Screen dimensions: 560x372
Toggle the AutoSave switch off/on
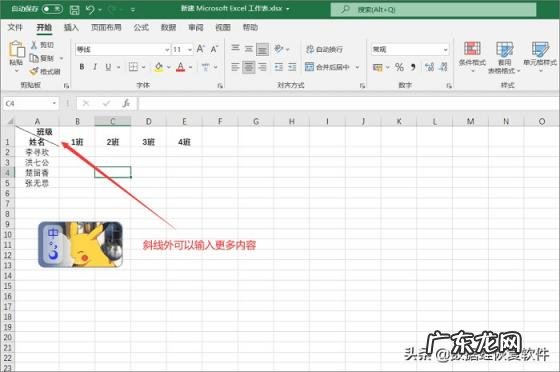pos(52,9)
